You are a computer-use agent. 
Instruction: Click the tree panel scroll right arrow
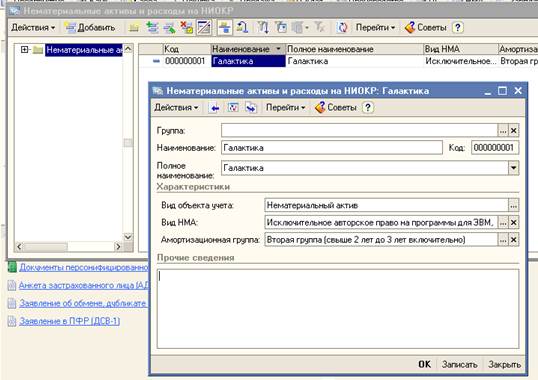118,247
